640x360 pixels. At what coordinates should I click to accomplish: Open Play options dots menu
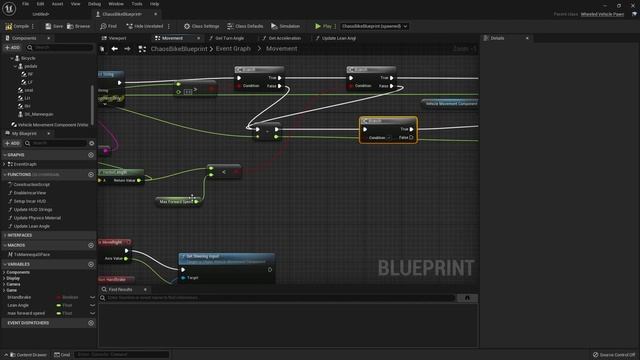coord(335,26)
